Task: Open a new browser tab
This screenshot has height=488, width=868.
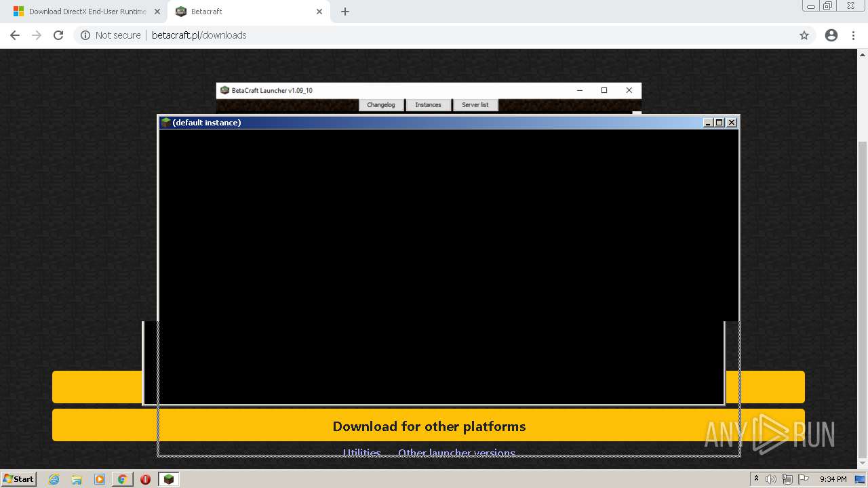Action: [x=345, y=12]
